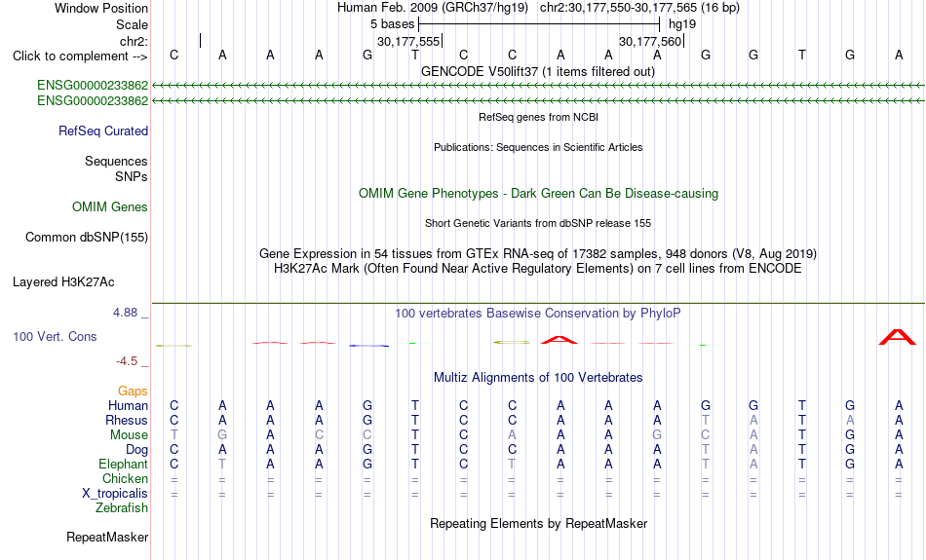Click the OMIM Genes track label
Screen dimensions: 926x560
coord(109,207)
